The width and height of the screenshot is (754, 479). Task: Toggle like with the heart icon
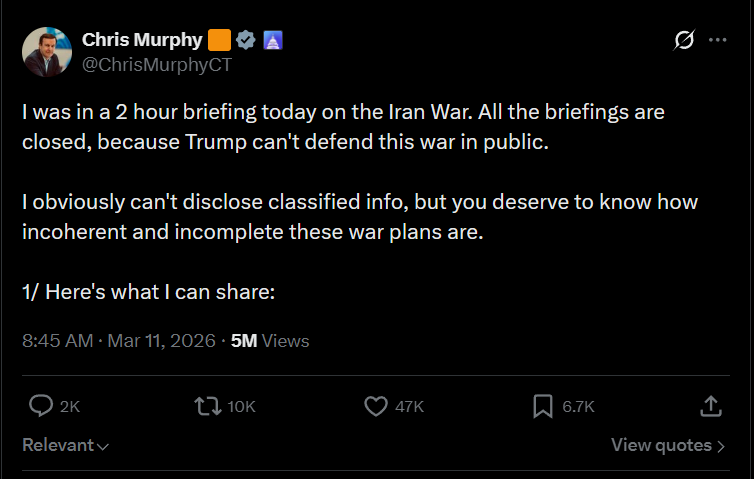click(375, 406)
